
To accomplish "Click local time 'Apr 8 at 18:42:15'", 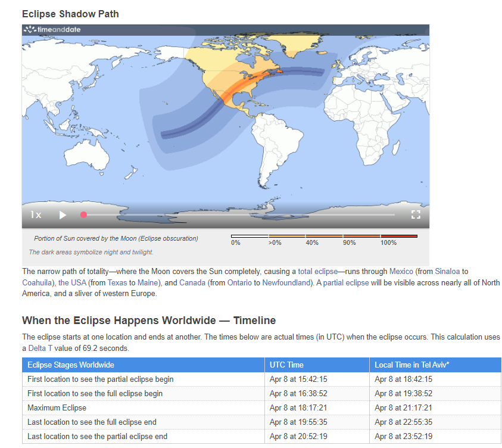I will [403, 379].
